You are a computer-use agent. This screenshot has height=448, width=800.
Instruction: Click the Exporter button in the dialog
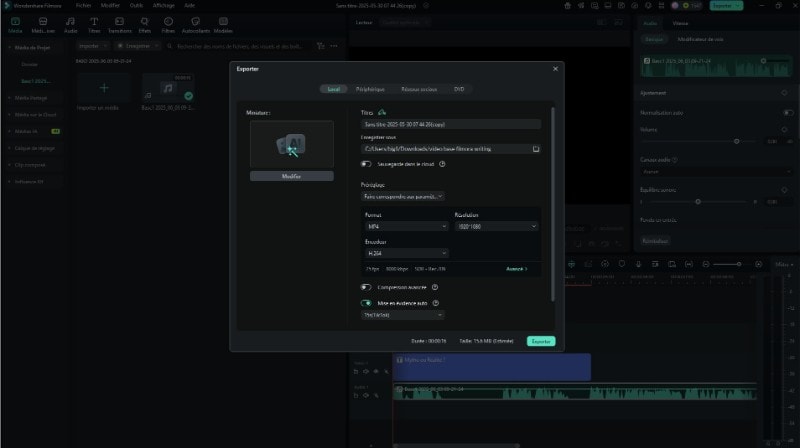[x=541, y=341]
